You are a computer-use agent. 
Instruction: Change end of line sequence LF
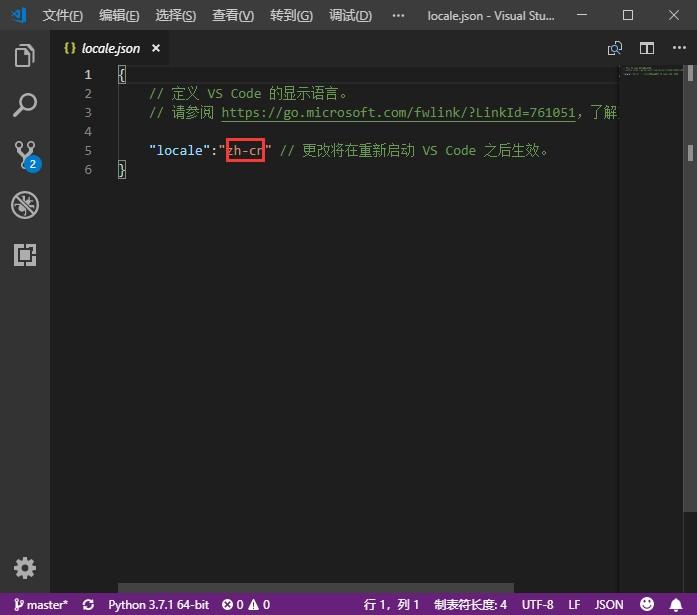click(x=574, y=605)
